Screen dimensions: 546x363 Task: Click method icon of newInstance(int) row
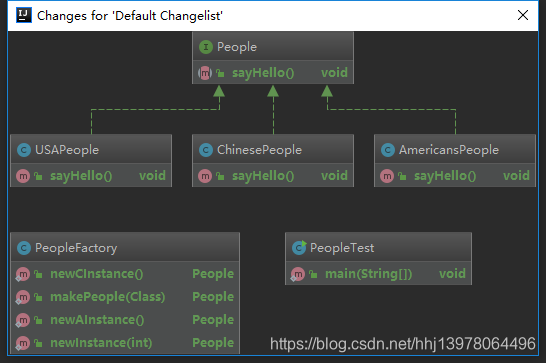[x=23, y=343]
